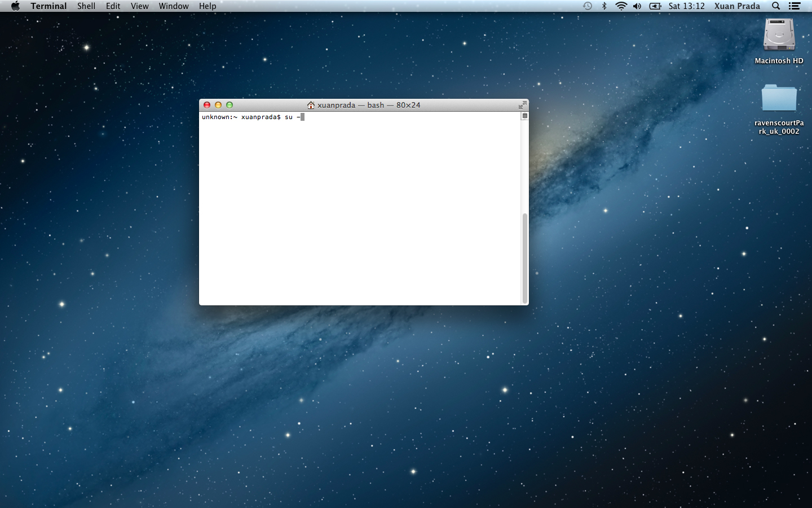Open the Terminal application menu
The image size is (812, 508).
pos(48,6)
